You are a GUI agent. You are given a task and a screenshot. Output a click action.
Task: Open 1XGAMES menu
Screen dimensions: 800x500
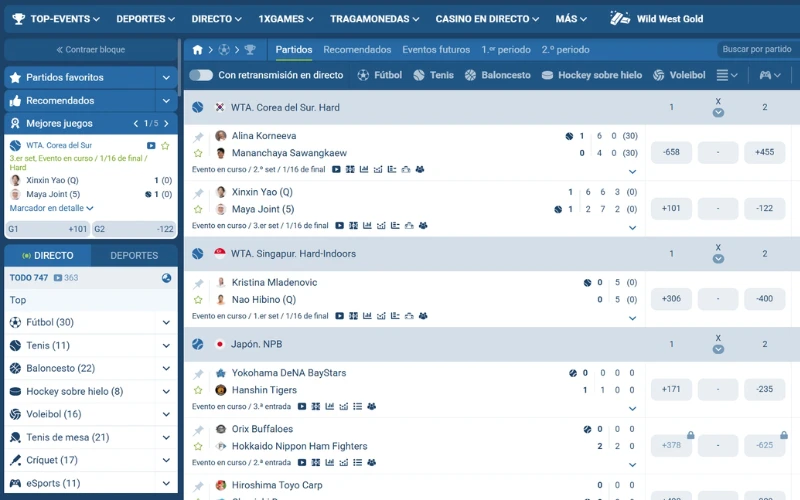286,19
